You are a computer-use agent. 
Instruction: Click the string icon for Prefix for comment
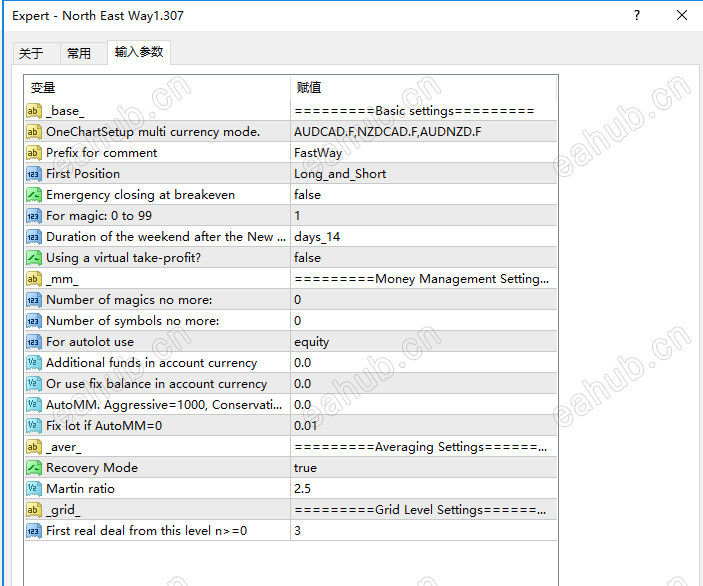(x=34, y=153)
